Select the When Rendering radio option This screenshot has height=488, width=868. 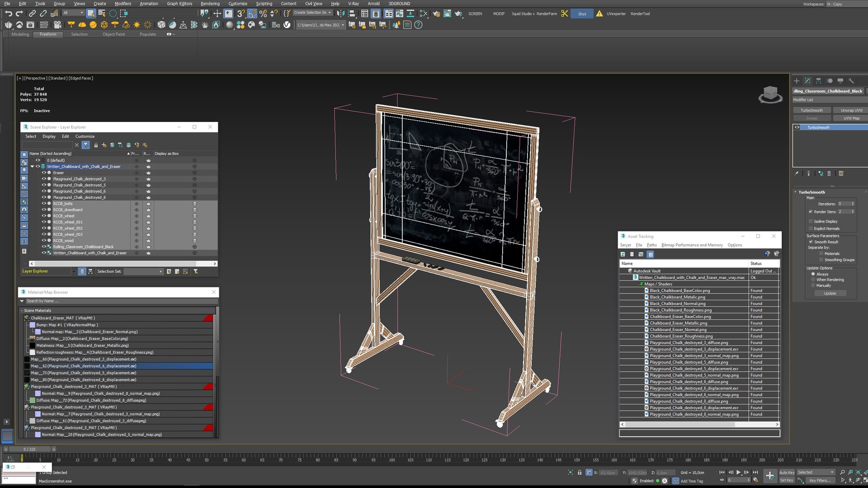tap(813, 280)
